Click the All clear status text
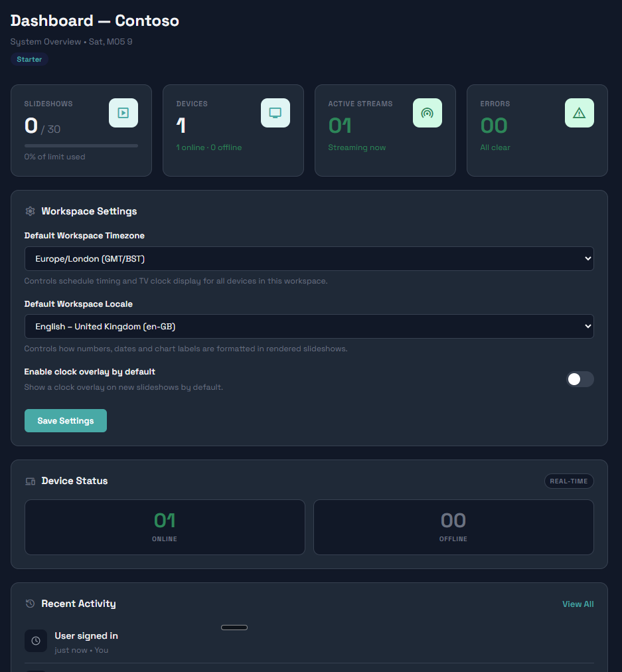622x672 pixels. pos(495,147)
